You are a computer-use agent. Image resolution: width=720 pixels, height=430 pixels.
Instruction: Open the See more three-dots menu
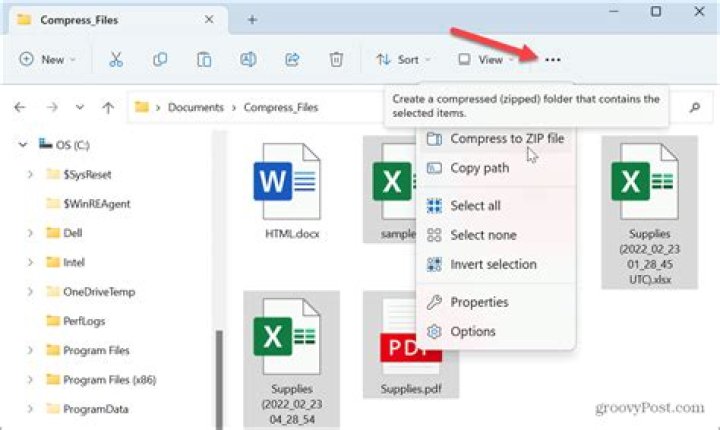pos(552,60)
